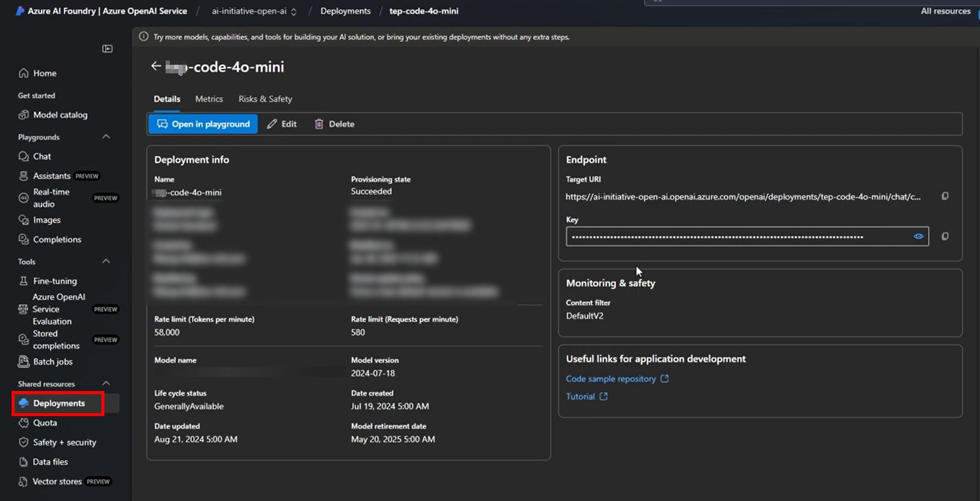
Task: Click the Real-time audio icon
Action: [x=24, y=198]
